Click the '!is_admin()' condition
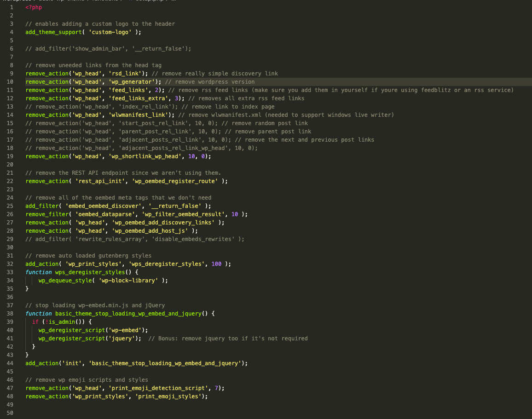 pyautogui.click(x=65, y=322)
